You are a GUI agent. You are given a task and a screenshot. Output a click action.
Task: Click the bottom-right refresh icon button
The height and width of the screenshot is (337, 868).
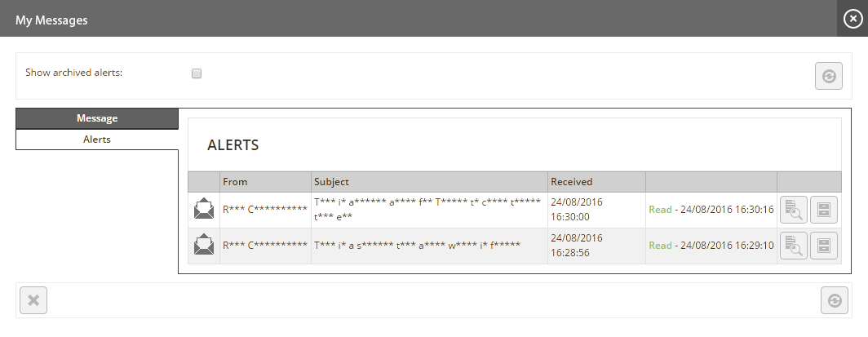[835, 300]
